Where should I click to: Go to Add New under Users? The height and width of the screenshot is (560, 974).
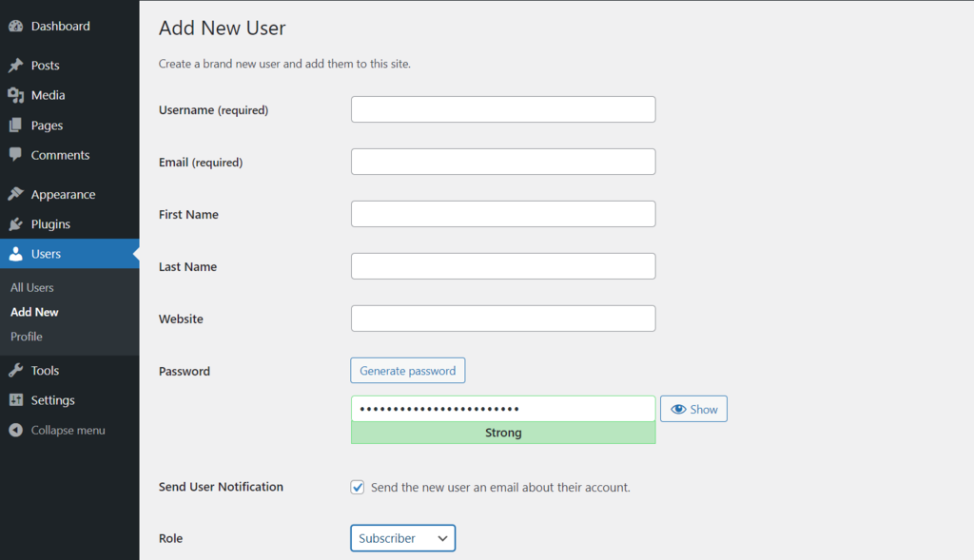(x=34, y=312)
